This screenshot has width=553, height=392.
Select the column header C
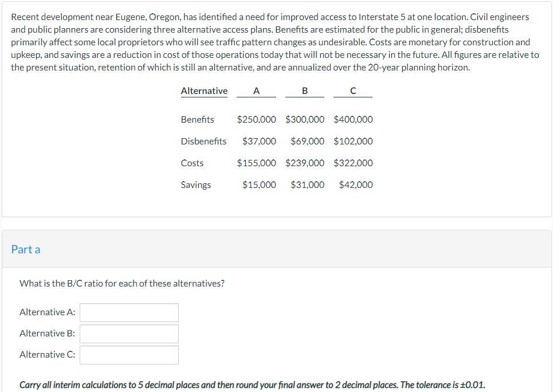(x=353, y=90)
